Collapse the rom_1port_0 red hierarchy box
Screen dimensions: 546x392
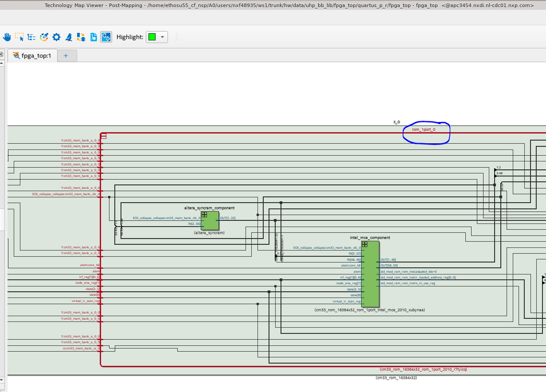coord(103,136)
